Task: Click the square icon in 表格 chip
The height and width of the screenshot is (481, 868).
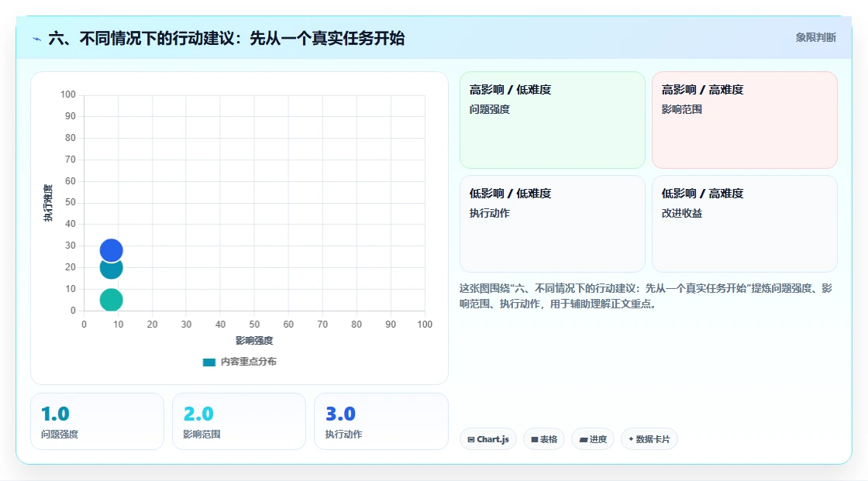Action: 535,439
